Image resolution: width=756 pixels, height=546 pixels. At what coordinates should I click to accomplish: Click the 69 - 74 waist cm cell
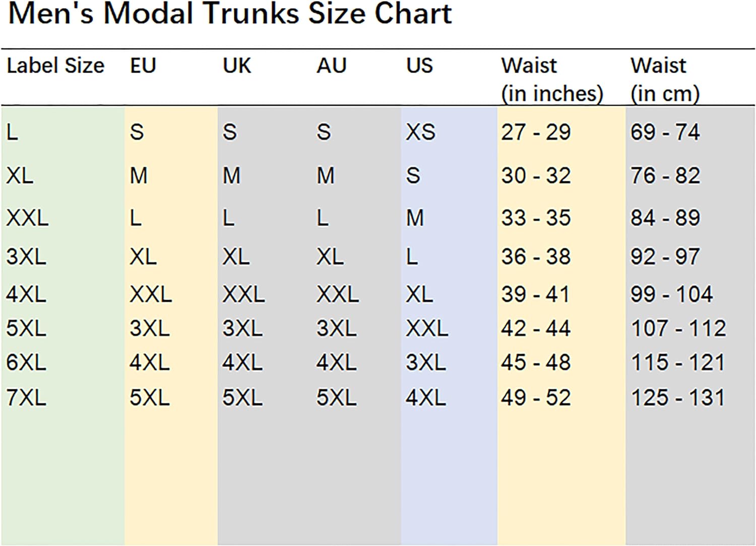665,132
